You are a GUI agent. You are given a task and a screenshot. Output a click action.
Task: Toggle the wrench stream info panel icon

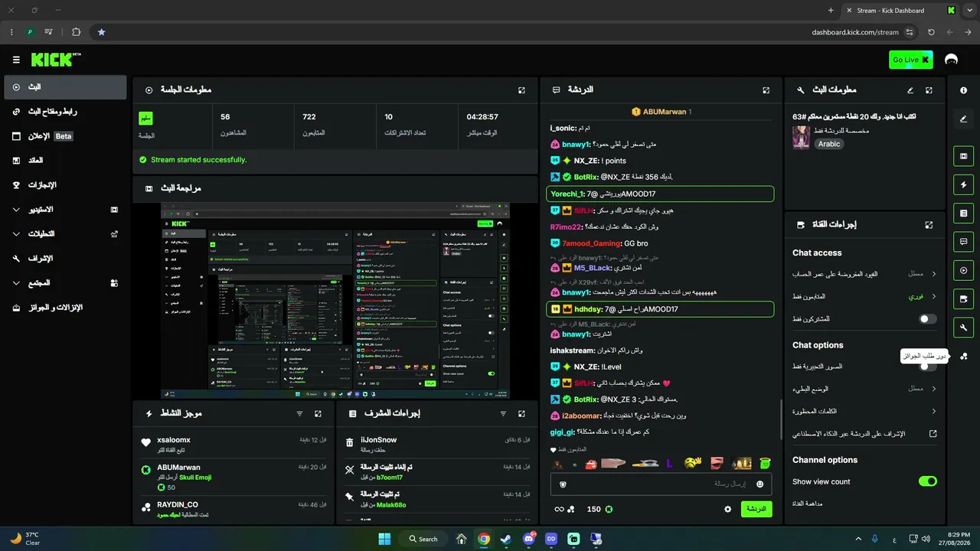point(963,328)
